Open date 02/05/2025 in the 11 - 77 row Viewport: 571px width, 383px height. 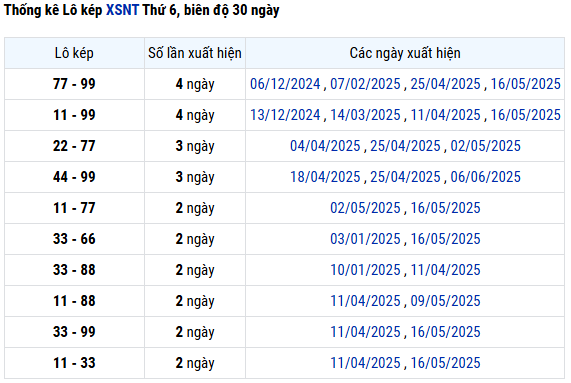365,208
